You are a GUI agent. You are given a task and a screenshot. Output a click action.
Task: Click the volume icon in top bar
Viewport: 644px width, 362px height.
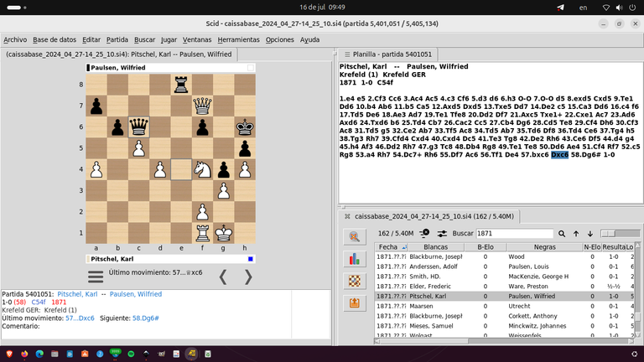click(620, 8)
